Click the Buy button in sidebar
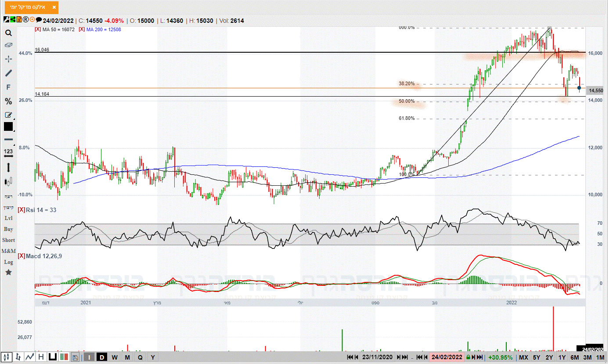The width and height of the screenshot is (609, 364). 8,229
